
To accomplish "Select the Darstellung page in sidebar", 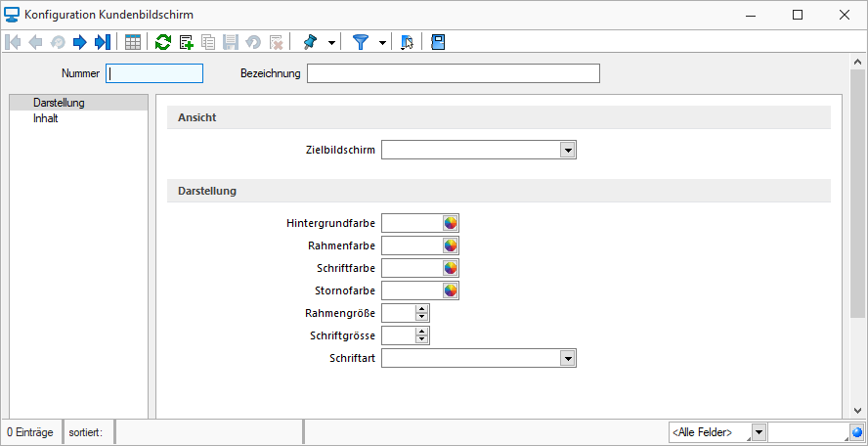I will click(59, 103).
